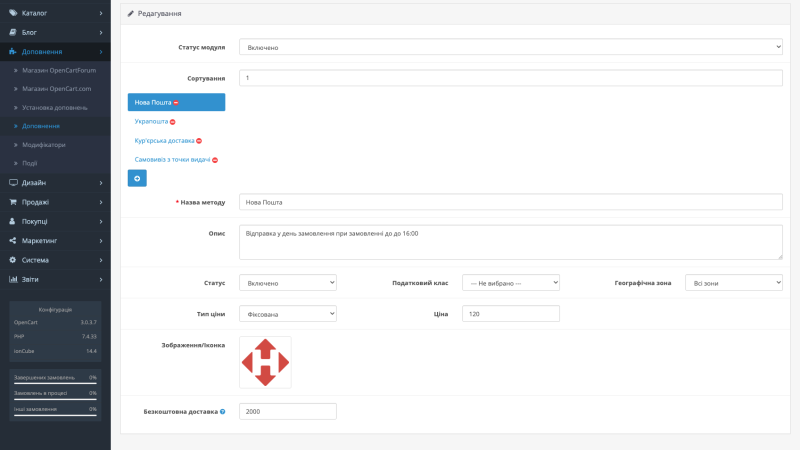This screenshot has height=450, width=800.
Task: Open Магазин OpenCart.com submenu item
Action: pos(55,89)
